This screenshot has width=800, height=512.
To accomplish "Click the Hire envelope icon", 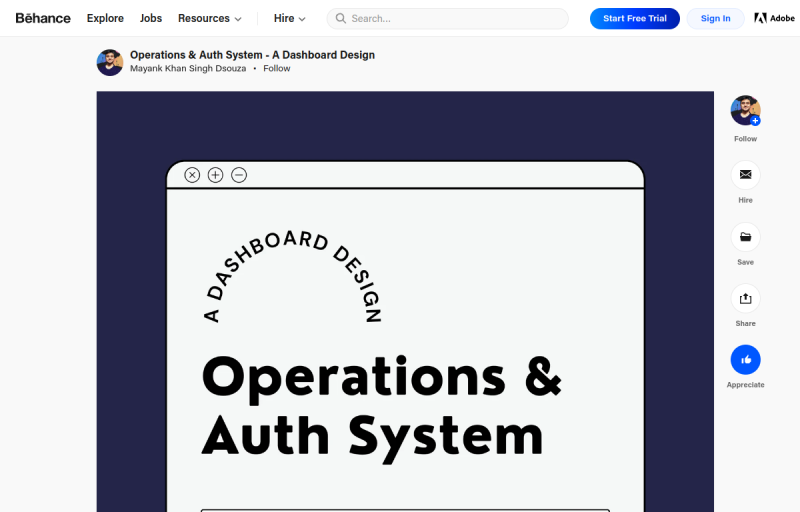I will pos(745,175).
